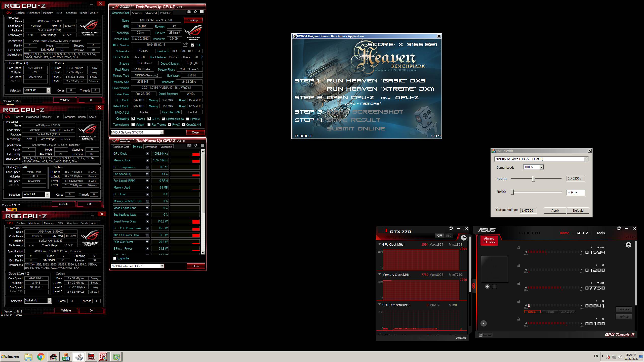This screenshot has height=362, width=644.
Task: Click ABOUT in the Heaven benchmark window
Action: 303,136
